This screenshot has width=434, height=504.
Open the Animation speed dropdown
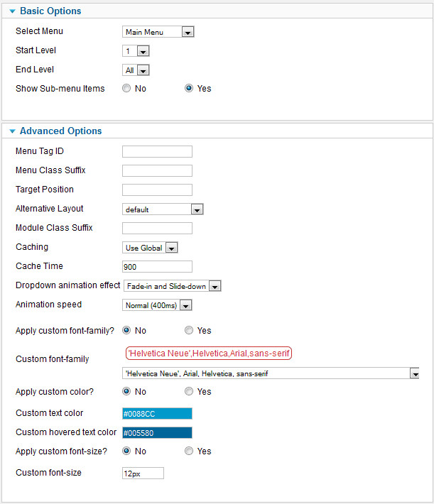(158, 305)
